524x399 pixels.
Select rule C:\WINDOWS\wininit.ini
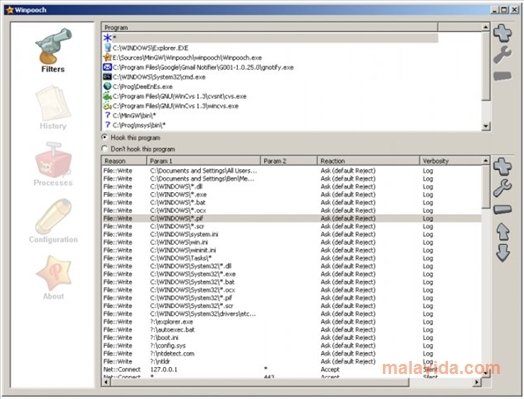coord(291,250)
